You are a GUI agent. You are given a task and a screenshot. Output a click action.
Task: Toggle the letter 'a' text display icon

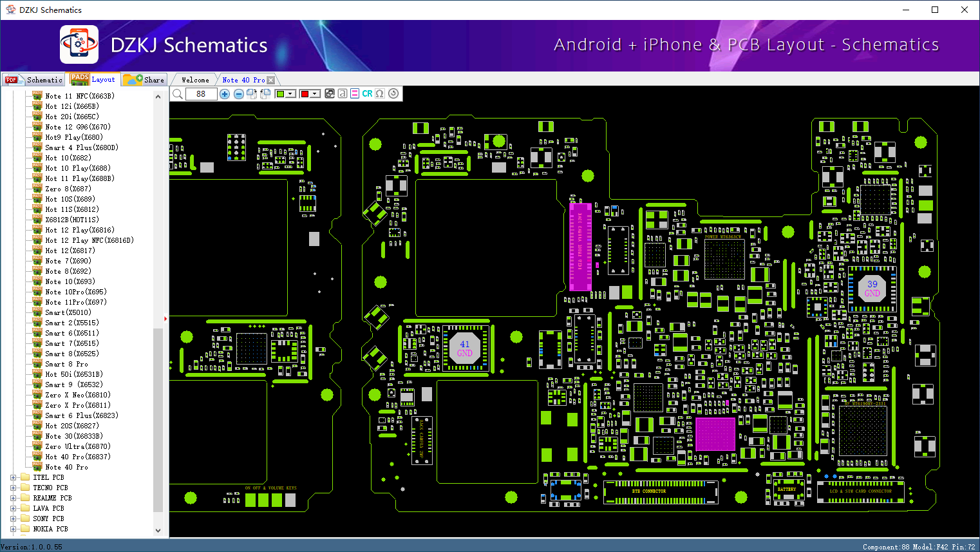click(x=343, y=93)
